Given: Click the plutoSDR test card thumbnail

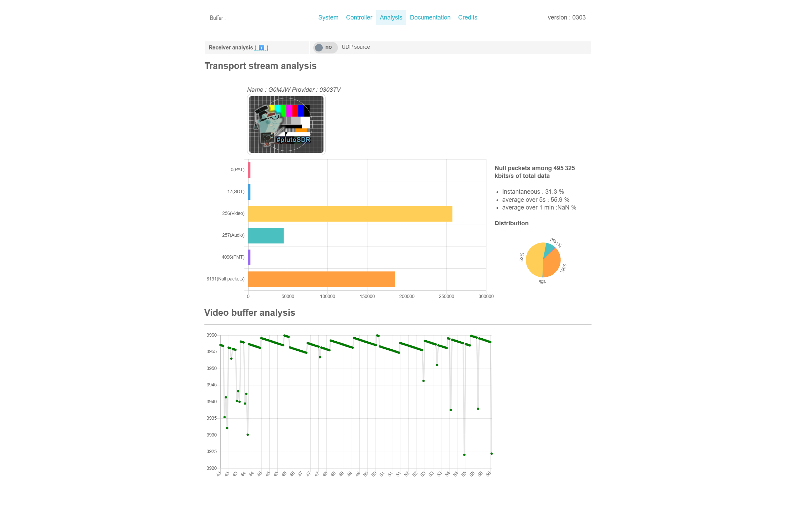Looking at the screenshot, I should tap(286, 124).
